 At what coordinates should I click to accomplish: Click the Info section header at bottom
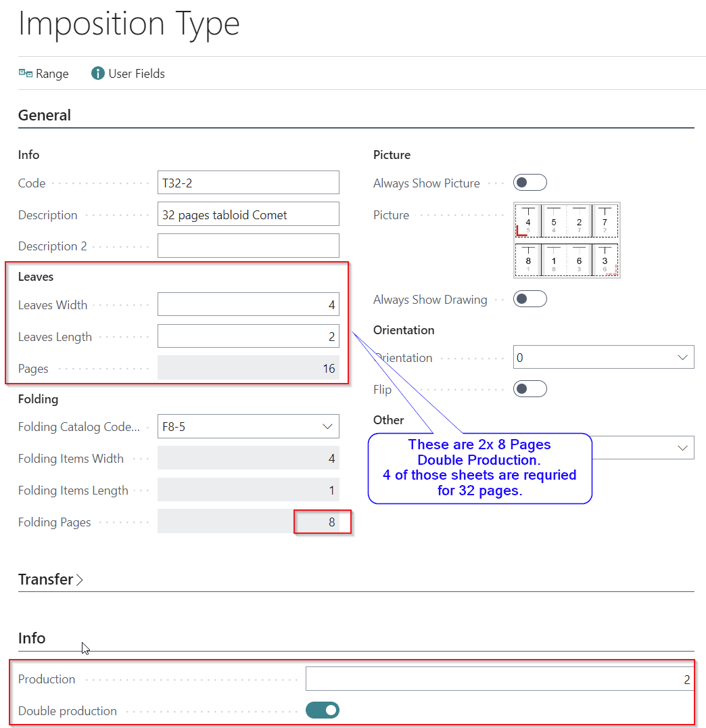(32, 638)
